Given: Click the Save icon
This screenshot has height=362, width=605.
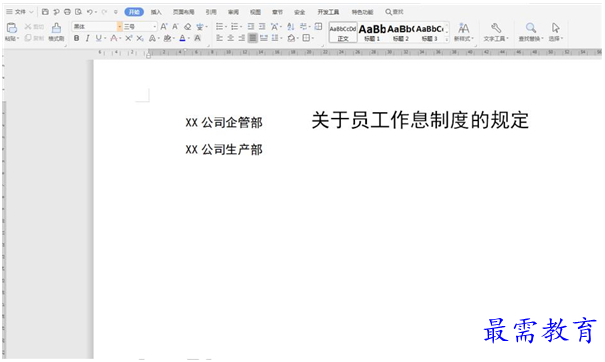Looking at the screenshot, I should click(x=45, y=12).
